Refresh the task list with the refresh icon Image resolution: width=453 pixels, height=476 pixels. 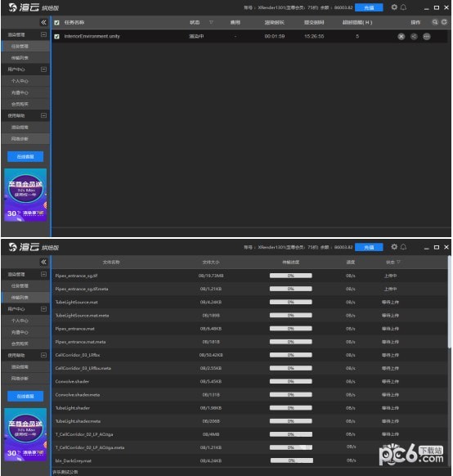click(x=444, y=22)
